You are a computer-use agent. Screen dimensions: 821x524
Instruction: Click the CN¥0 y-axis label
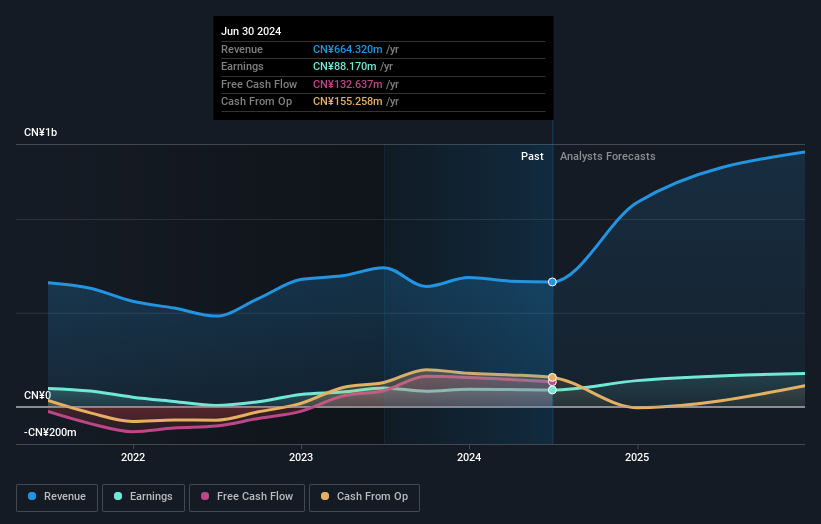coord(38,395)
